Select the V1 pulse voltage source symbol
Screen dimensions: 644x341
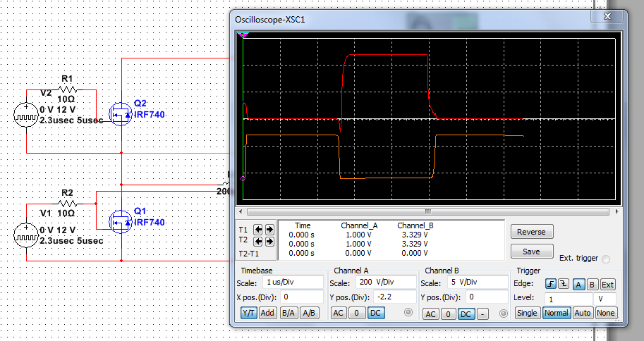[26, 235]
